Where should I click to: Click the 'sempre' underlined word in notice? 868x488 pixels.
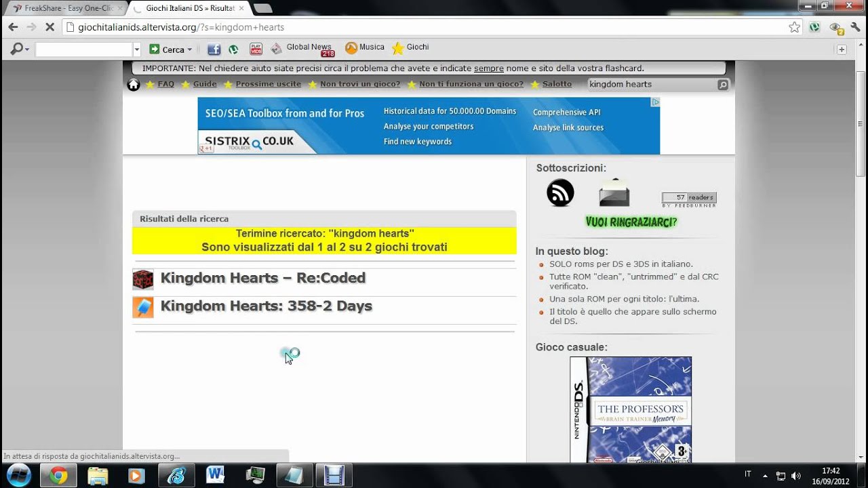[x=488, y=68]
